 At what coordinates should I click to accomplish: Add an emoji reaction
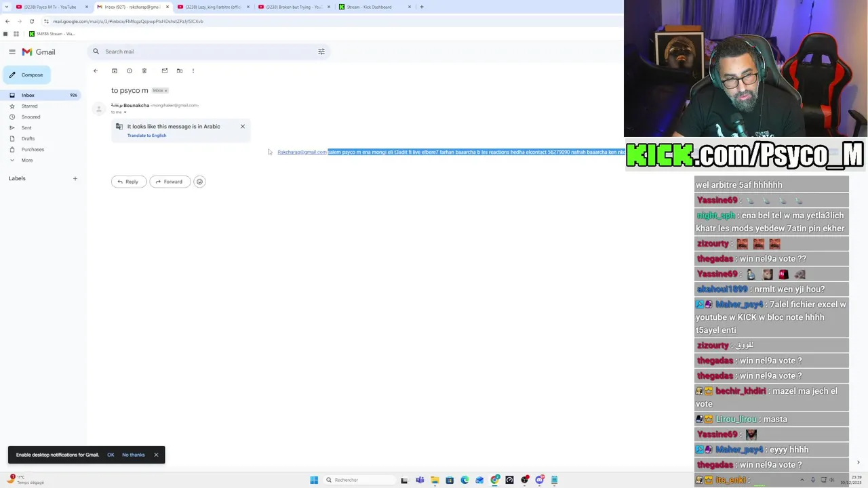point(199,182)
